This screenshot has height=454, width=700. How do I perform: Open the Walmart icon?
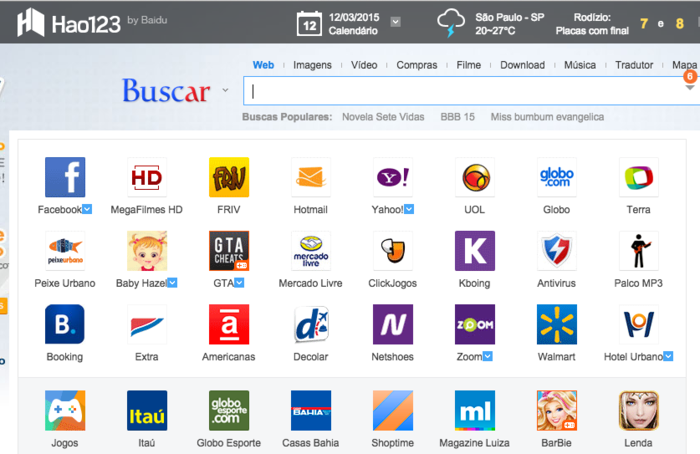pos(557,325)
